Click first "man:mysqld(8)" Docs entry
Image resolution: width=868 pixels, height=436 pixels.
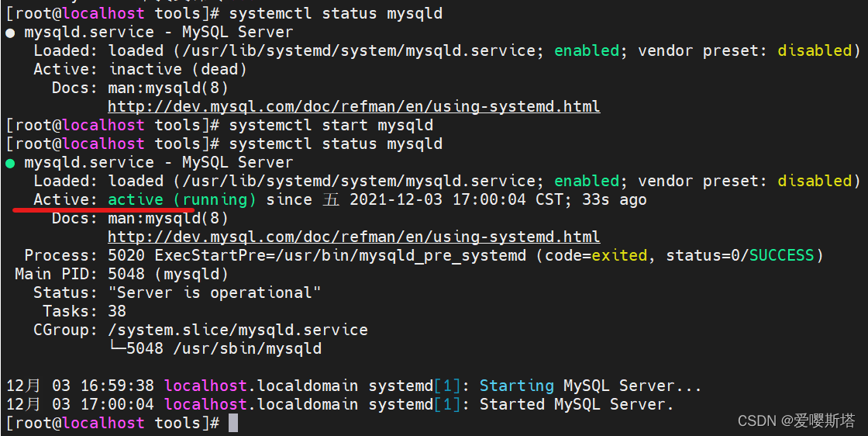click(168, 88)
